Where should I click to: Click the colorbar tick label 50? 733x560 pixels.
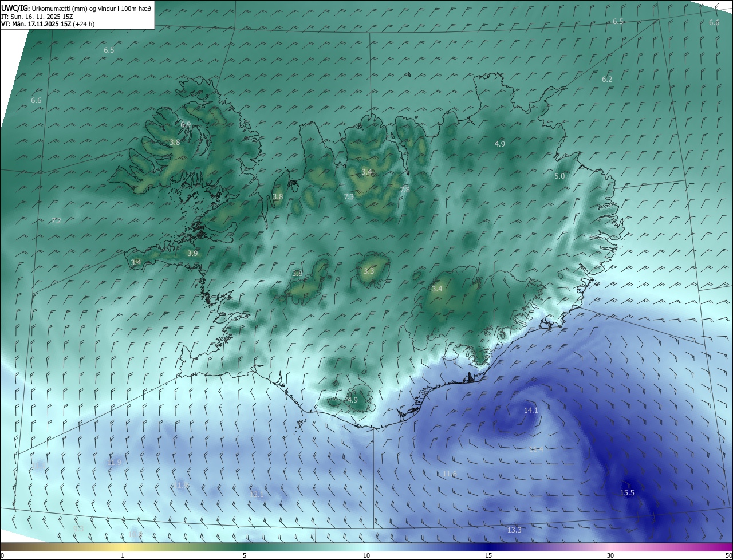click(x=728, y=556)
